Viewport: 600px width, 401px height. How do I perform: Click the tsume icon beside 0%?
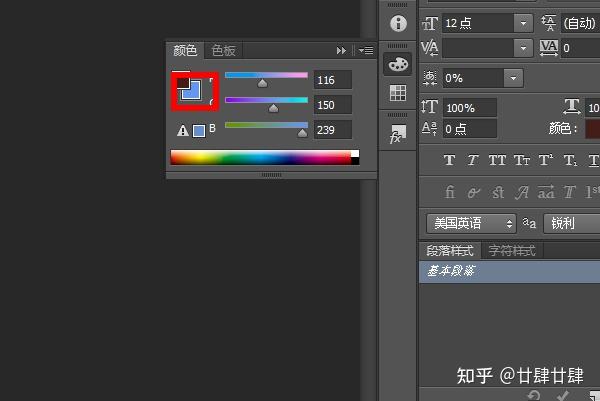tap(430, 78)
